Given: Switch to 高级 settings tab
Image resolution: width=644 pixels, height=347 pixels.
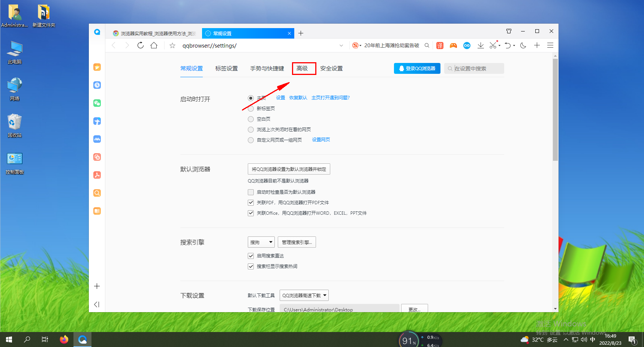Looking at the screenshot, I should click(x=302, y=69).
